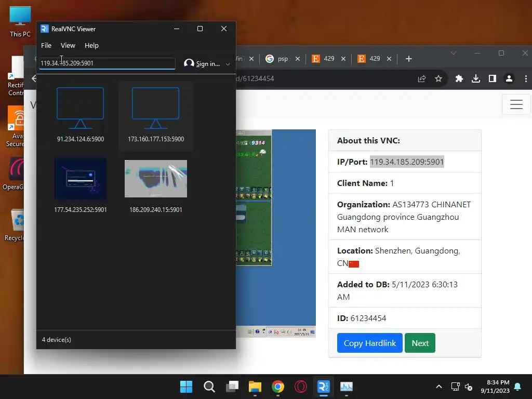Click the RealVNC Viewer taskbar icon

(323, 387)
